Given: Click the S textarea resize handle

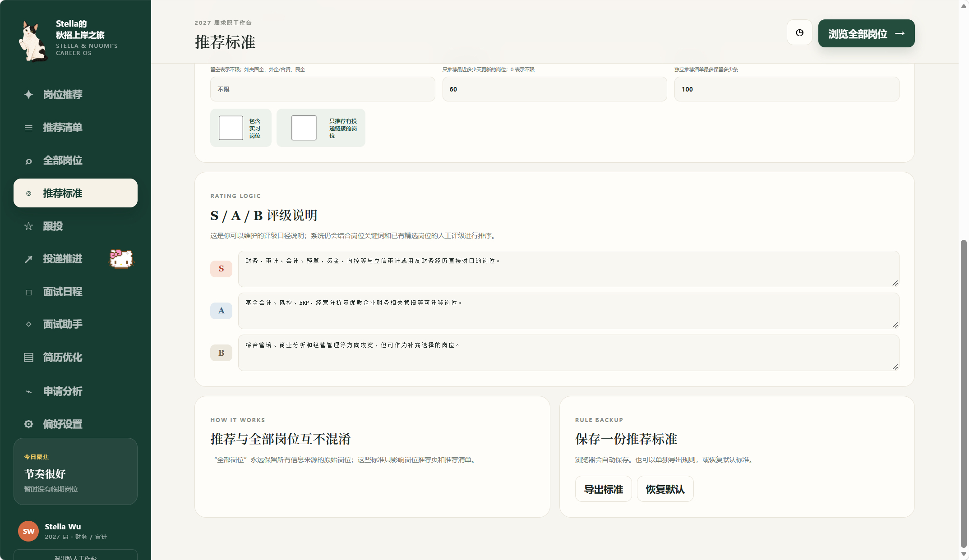Looking at the screenshot, I should coord(895,283).
